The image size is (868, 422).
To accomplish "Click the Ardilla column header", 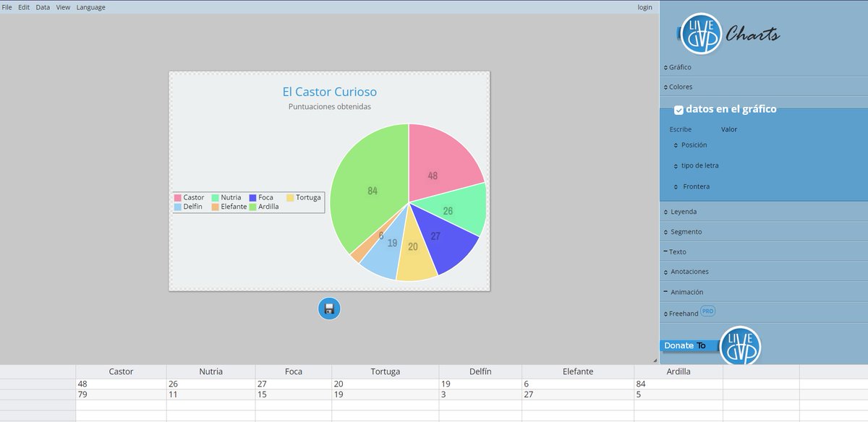I will pos(678,371).
